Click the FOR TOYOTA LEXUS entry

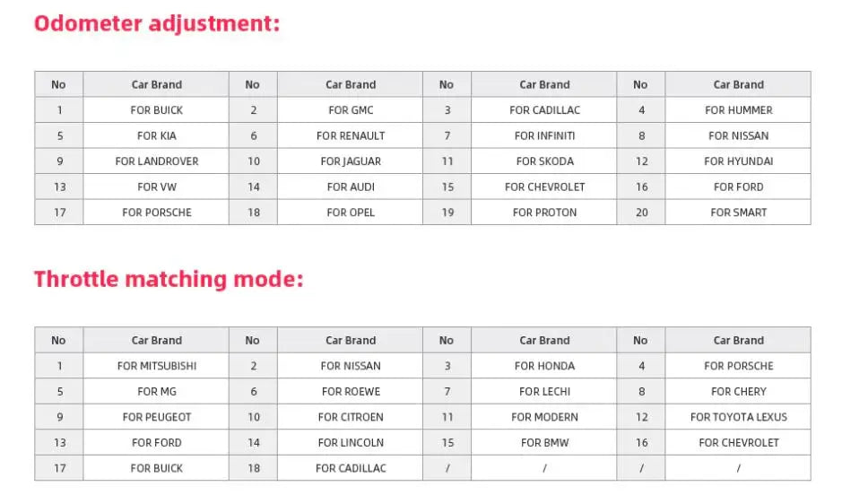[738, 417]
